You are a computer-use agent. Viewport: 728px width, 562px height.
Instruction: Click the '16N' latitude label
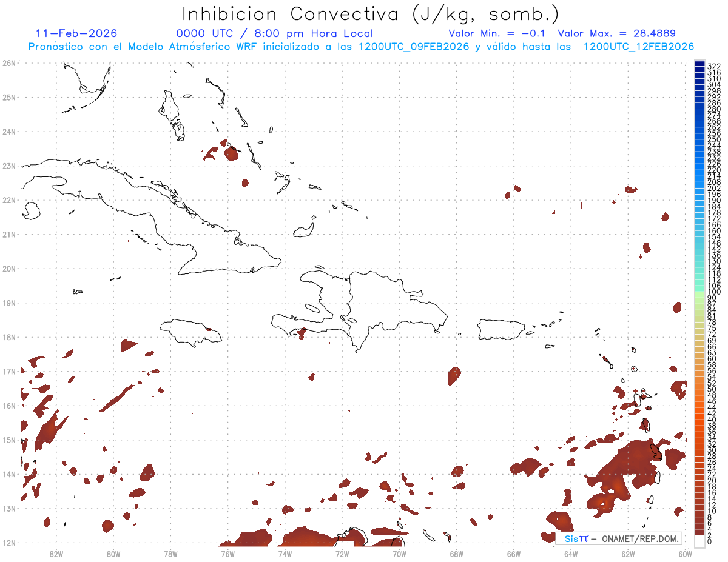(x=9, y=406)
